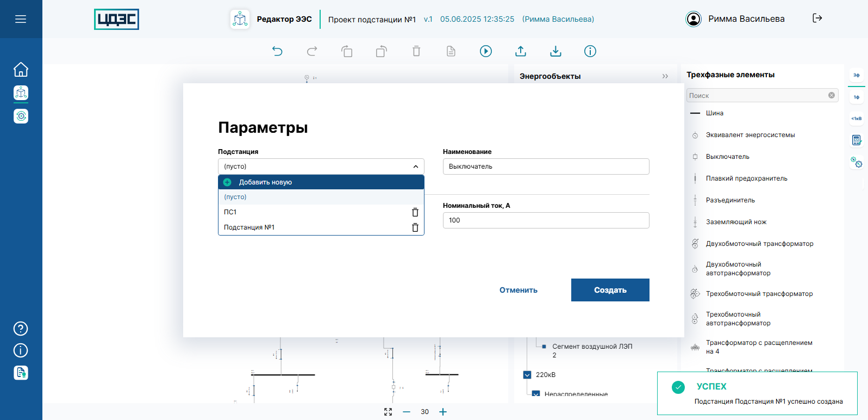This screenshot has height=420, width=868.
Task: Delete Подстанция №1 using trash icon
Action: click(x=415, y=227)
